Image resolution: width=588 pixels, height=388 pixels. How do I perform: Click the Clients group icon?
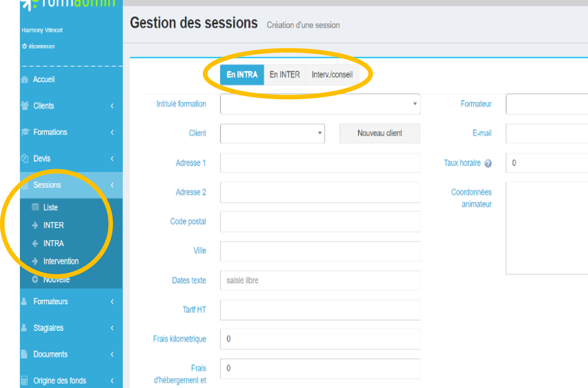pos(25,105)
